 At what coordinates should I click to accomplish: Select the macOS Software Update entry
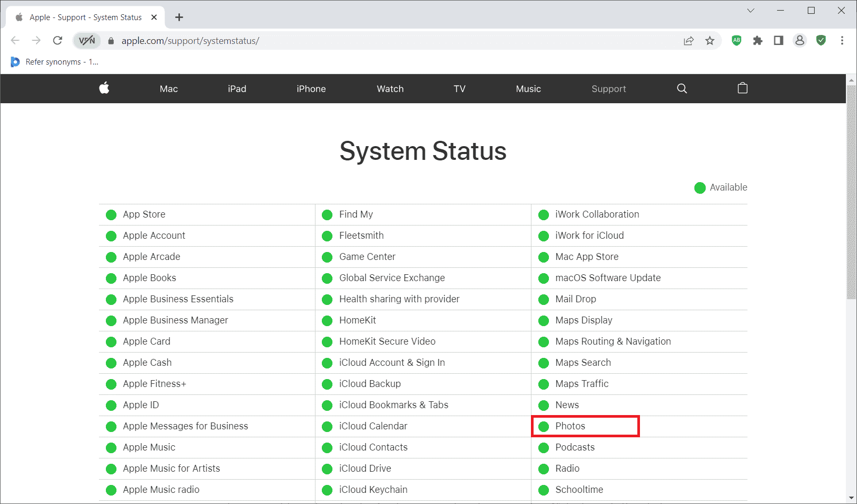pos(608,278)
